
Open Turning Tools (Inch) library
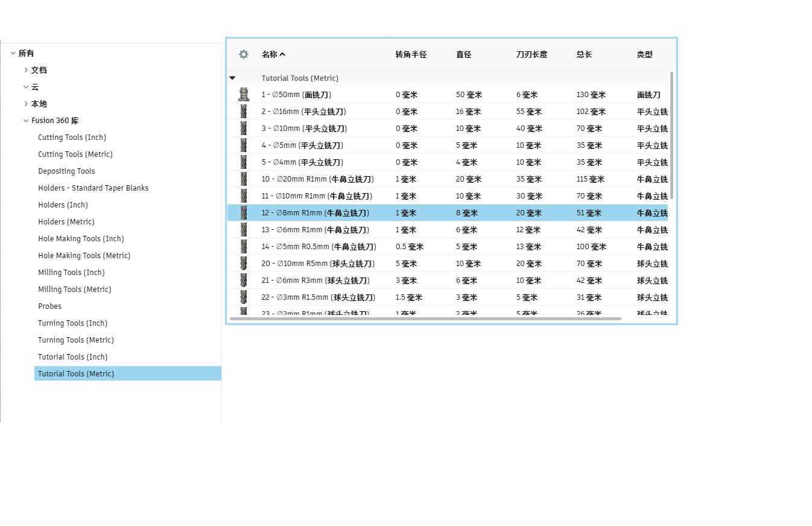coord(72,323)
